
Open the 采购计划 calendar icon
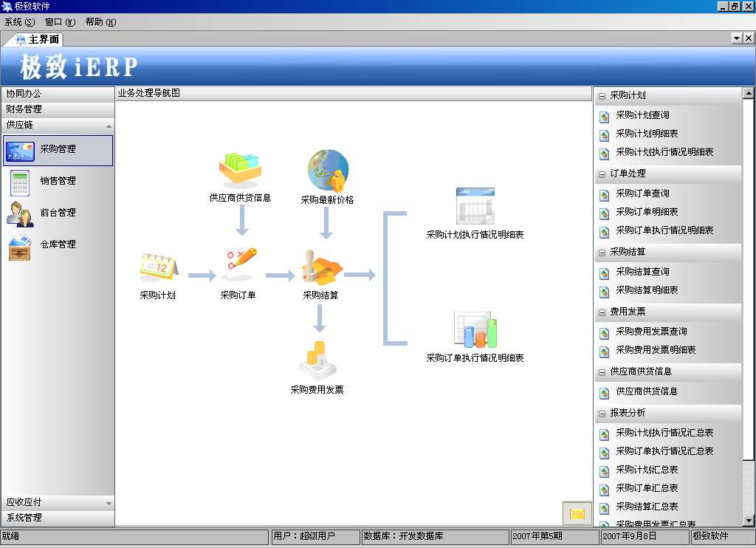(x=159, y=267)
